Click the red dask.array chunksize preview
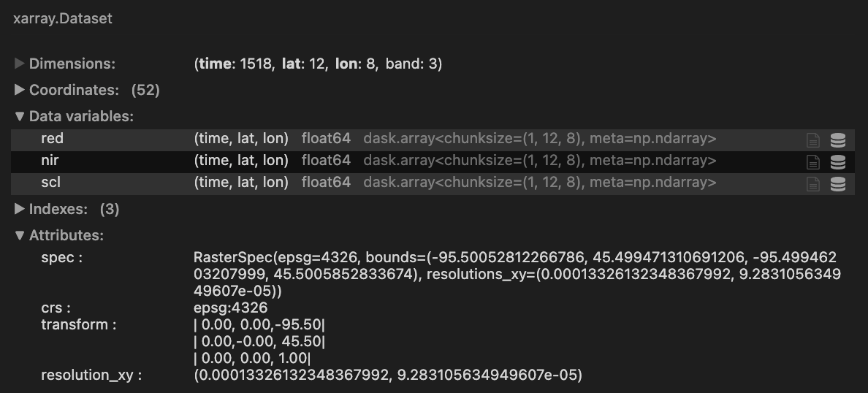 (540, 138)
